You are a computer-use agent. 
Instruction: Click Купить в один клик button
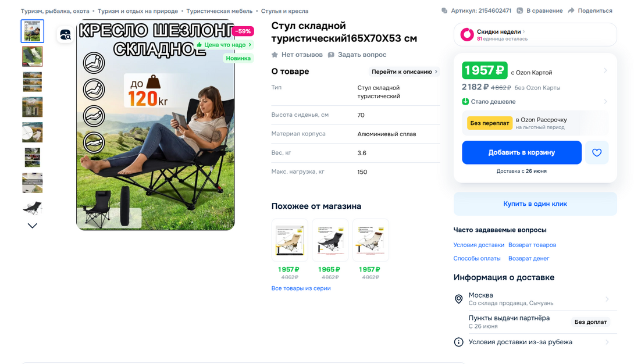click(535, 204)
